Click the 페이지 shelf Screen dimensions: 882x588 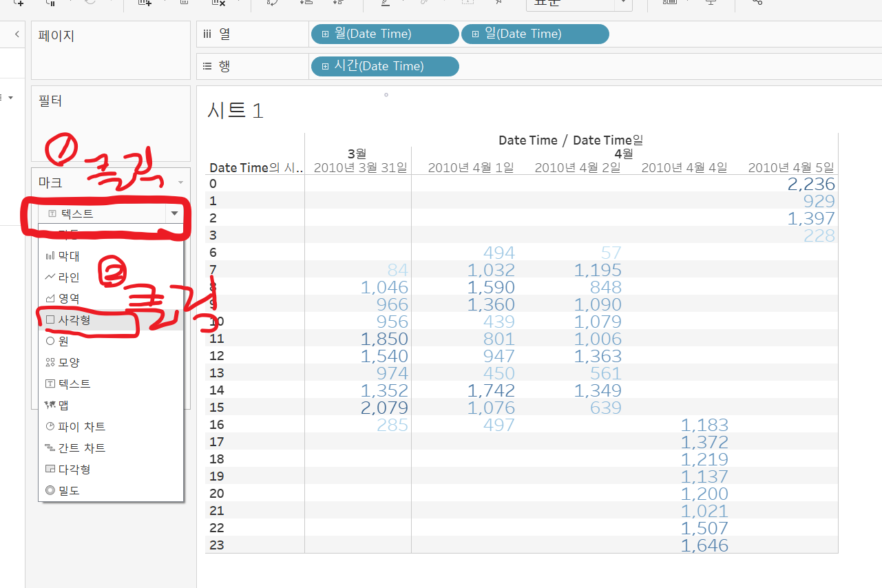click(110, 50)
